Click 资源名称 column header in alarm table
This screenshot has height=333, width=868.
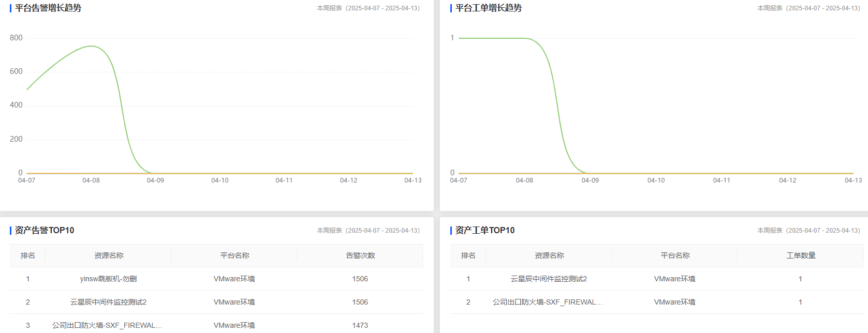pyautogui.click(x=109, y=255)
